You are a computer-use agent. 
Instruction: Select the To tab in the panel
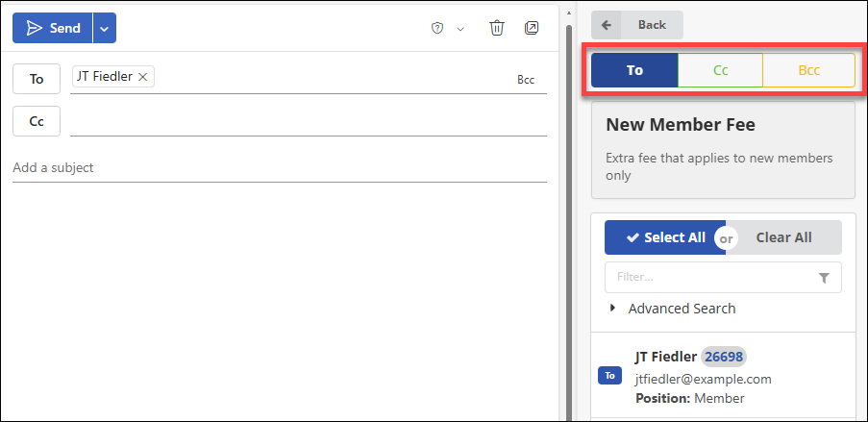[634, 70]
